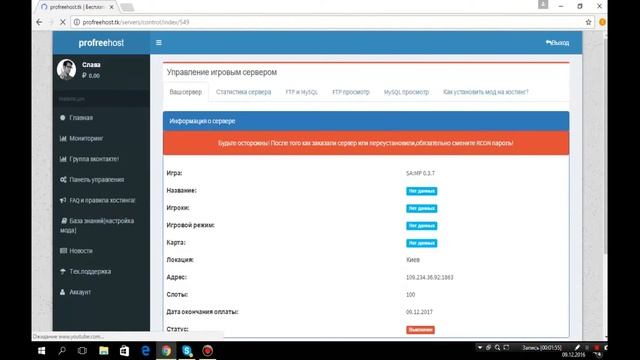Screen dimensions: 640x360
Task: Click the Группа вконтакте chart icon
Action: pos(63,159)
